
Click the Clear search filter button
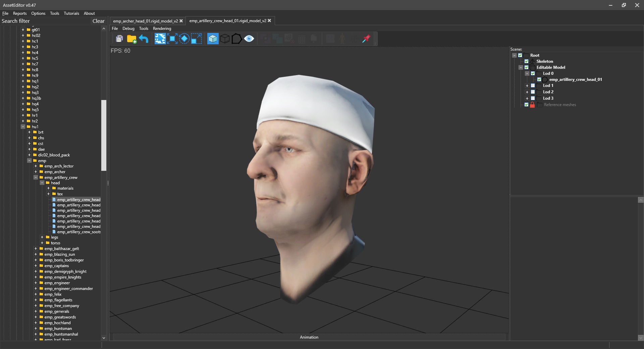[98, 21]
